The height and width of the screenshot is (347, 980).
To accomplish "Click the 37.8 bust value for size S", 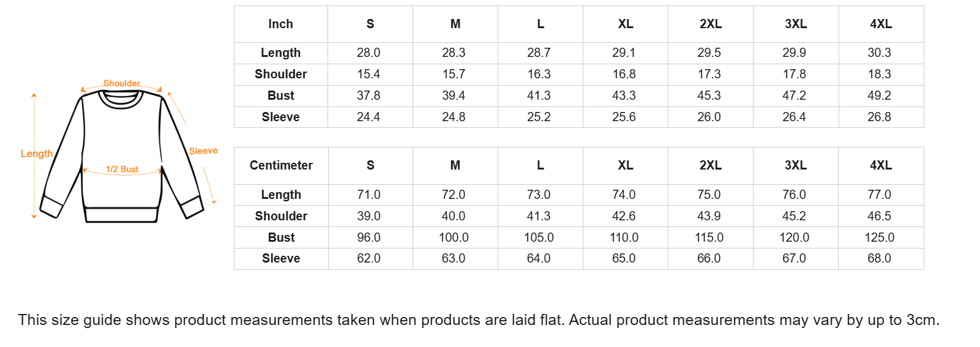I will point(368,95).
